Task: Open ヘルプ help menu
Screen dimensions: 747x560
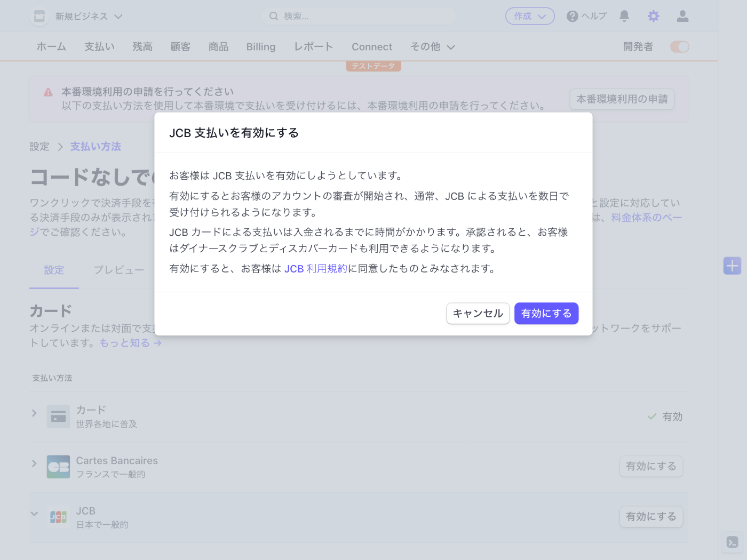Action: (586, 17)
